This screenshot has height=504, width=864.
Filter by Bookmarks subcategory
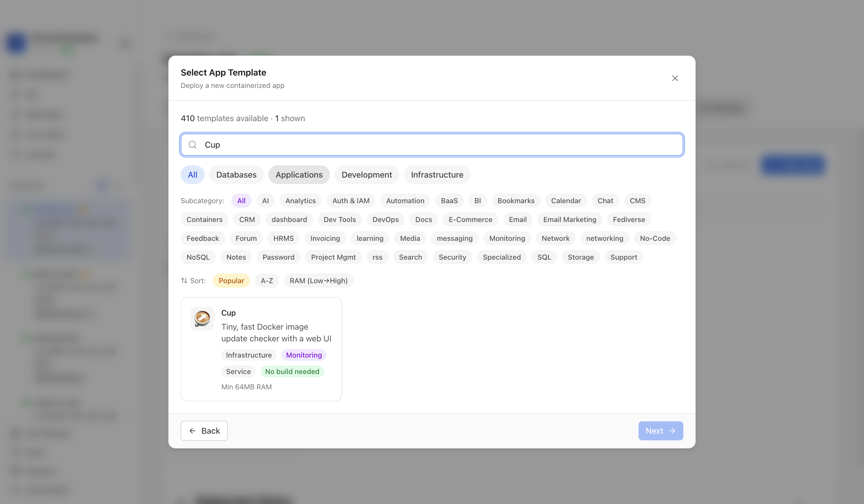pyautogui.click(x=516, y=201)
